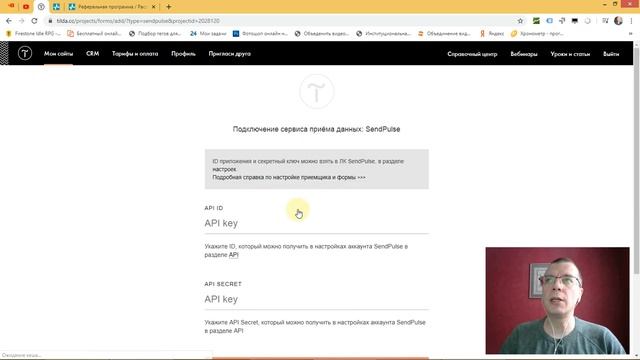Click the heading 'Подключение сервиса приёма данных: SendPulse'
640x360 pixels.
pos(316,129)
